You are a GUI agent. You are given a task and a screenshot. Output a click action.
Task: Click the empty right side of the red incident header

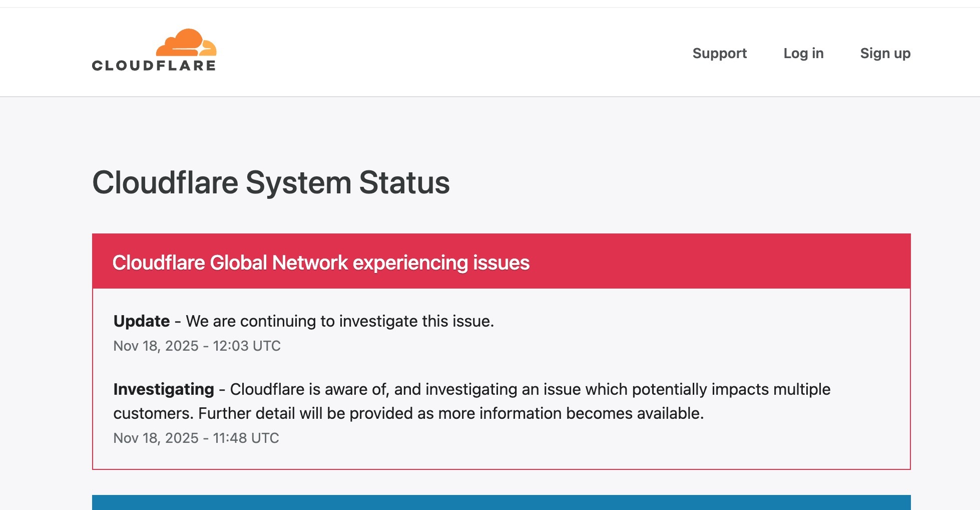tap(751, 262)
